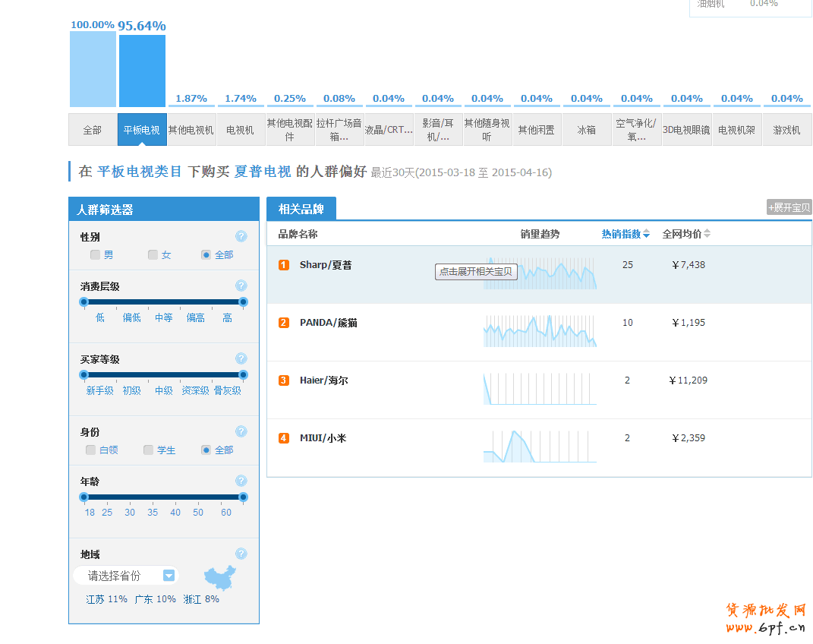
Task: Check the 女 gender checkbox
Action: pyautogui.click(x=153, y=255)
